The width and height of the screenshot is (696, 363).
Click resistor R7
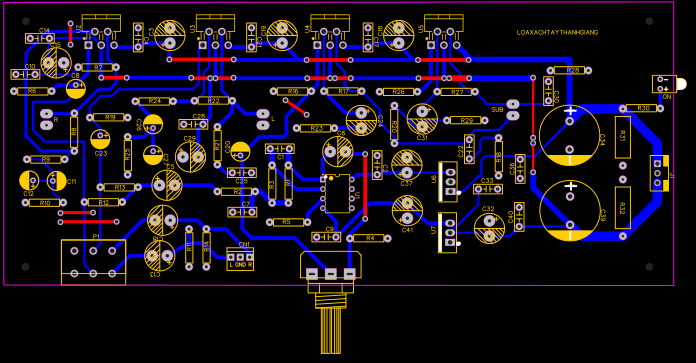(98, 67)
